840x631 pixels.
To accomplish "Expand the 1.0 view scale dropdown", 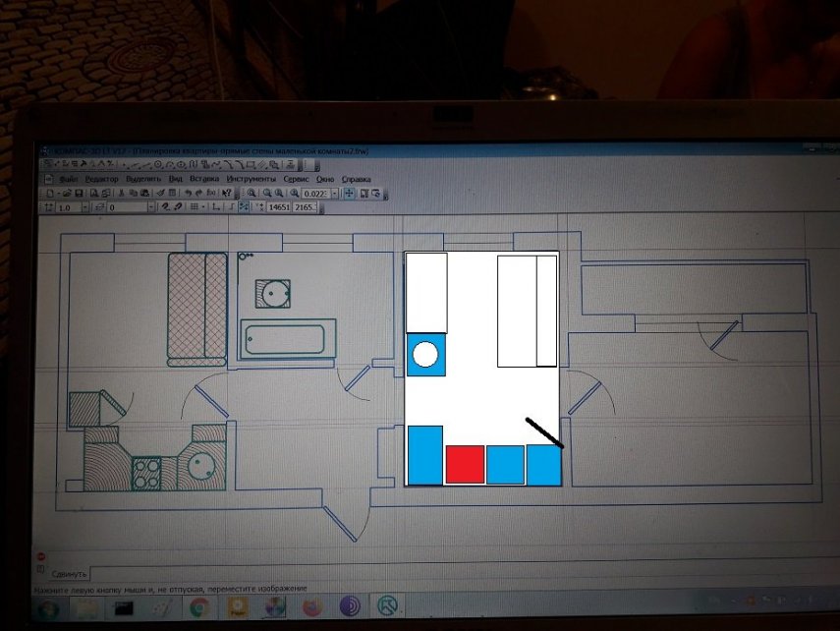I will 84,208.
